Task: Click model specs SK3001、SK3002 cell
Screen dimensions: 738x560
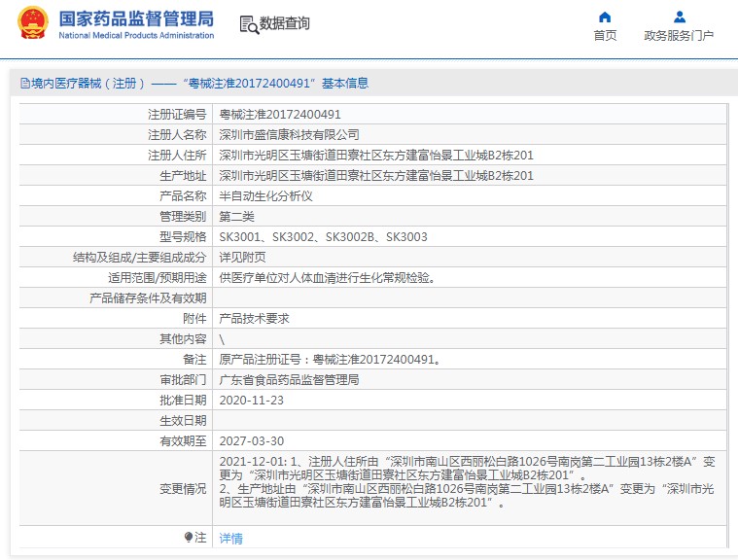Action: (x=323, y=236)
